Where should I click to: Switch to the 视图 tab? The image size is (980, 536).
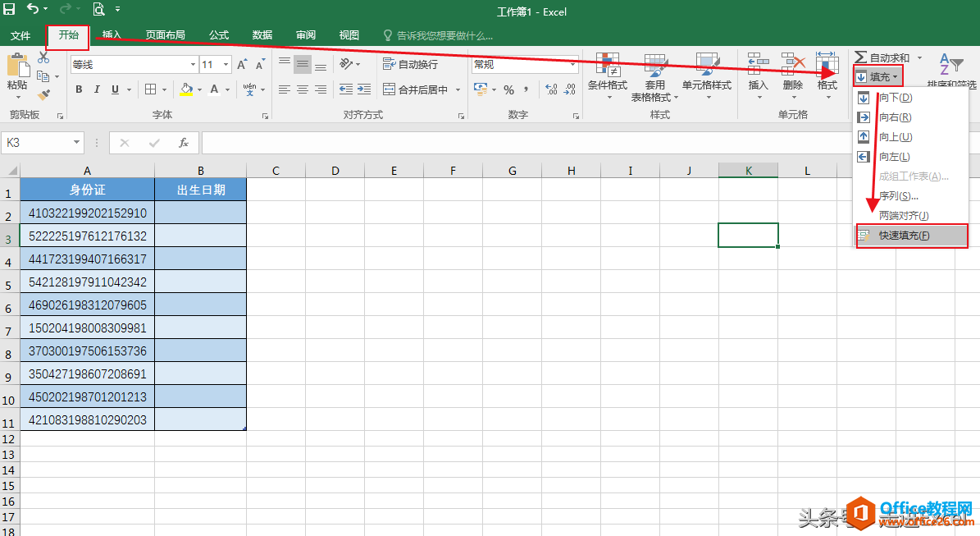click(x=349, y=35)
